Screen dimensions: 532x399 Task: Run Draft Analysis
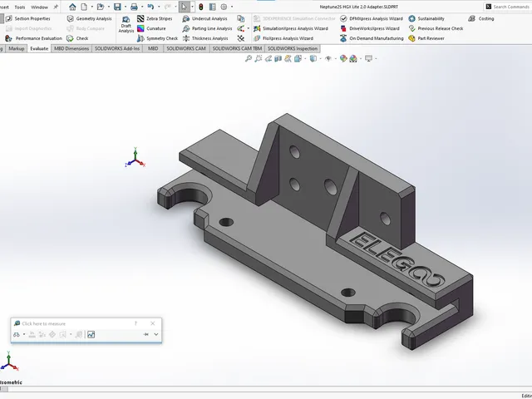[126, 24]
